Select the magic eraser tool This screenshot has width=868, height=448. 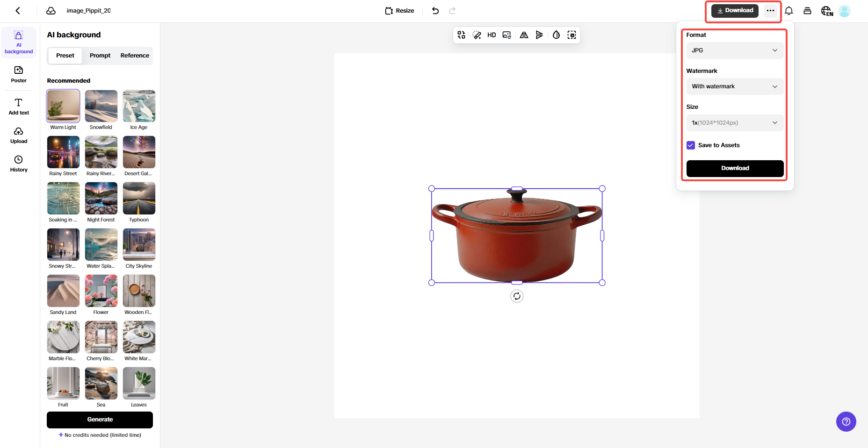[477, 35]
